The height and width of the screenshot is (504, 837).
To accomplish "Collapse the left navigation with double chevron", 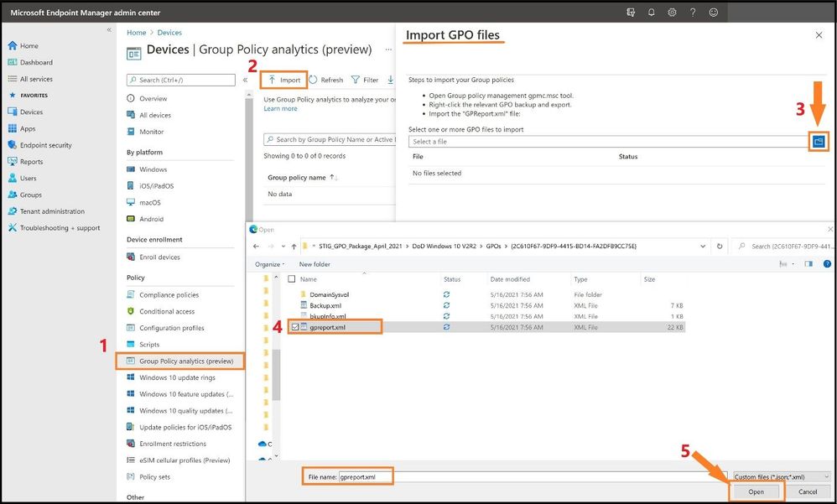I will tap(109, 30).
